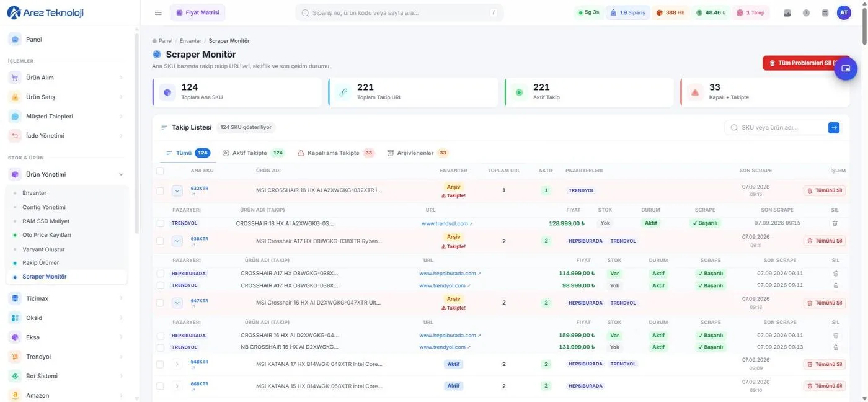Click the clock icon in header

pyautogui.click(x=806, y=12)
